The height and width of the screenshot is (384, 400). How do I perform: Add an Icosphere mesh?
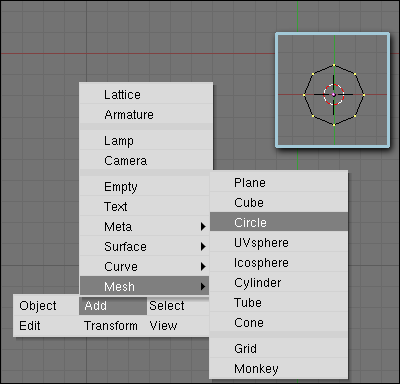(x=279, y=263)
